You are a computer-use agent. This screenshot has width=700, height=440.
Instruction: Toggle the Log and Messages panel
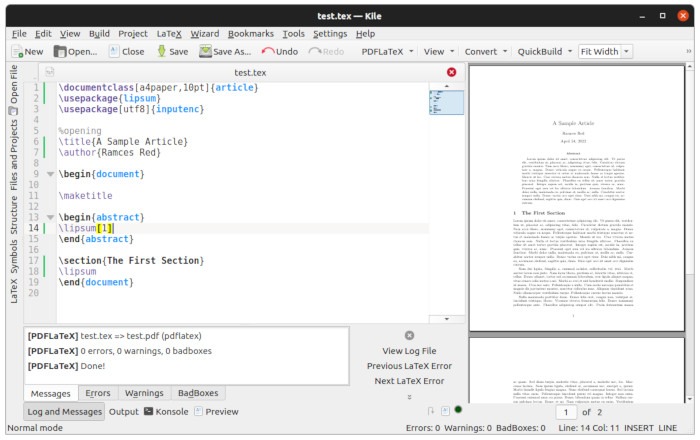pyautogui.click(x=63, y=411)
